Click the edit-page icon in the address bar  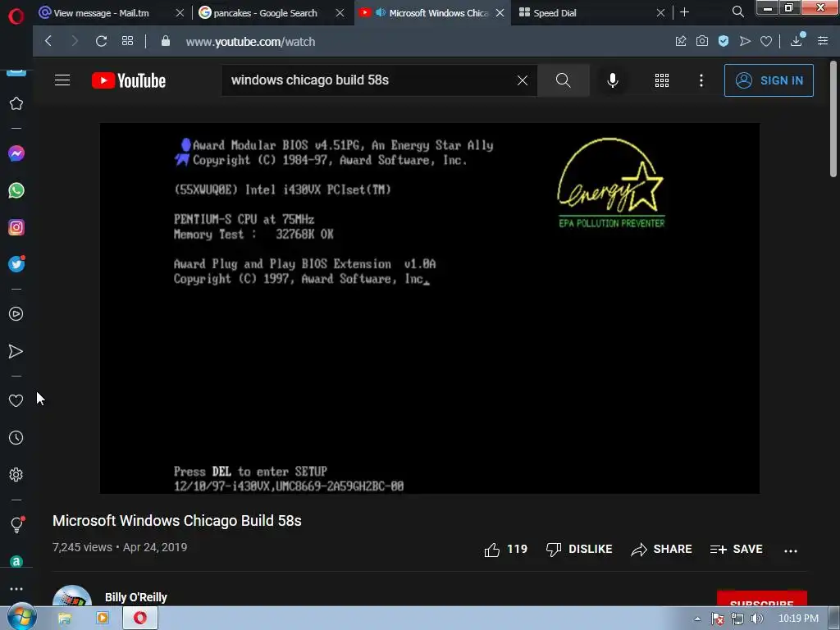[681, 41]
